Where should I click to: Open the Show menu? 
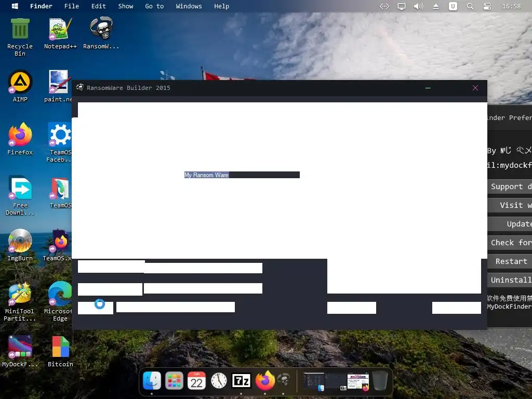click(x=126, y=6)
